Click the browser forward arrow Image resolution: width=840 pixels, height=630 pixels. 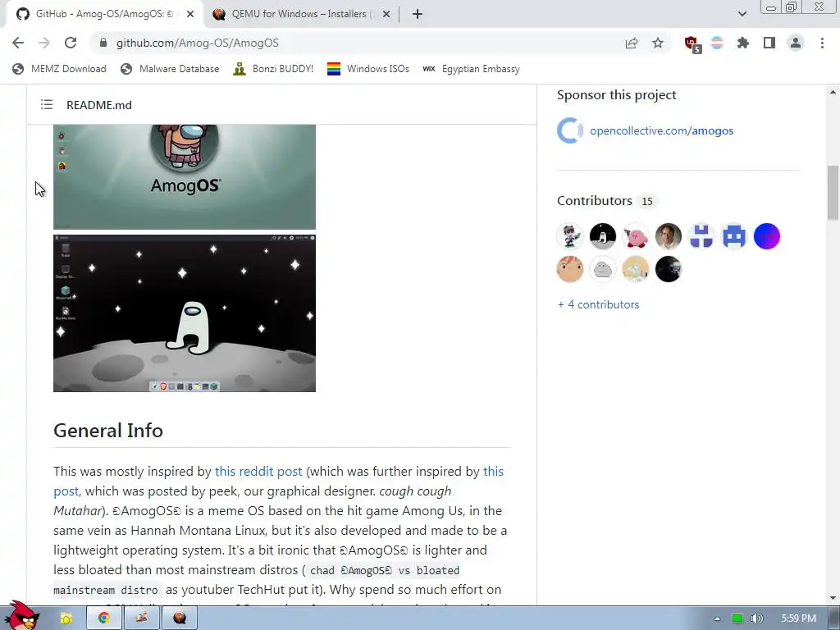pos(44,43)
